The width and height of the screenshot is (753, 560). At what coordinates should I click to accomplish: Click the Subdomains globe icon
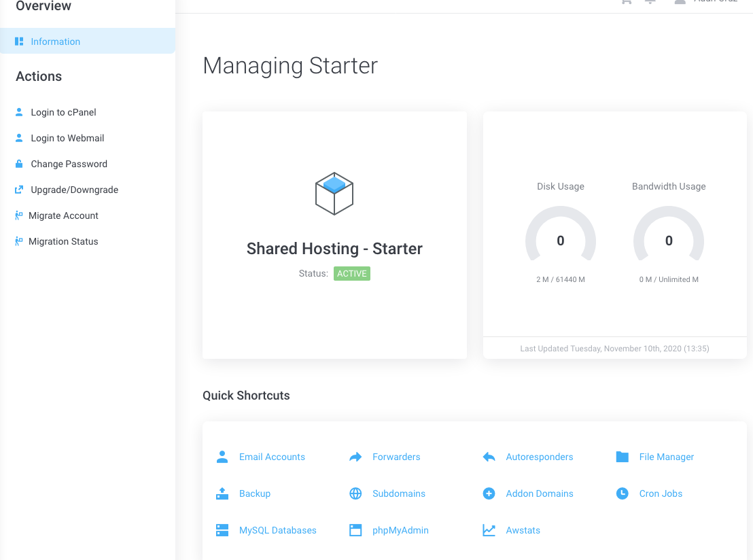(355, 493)
